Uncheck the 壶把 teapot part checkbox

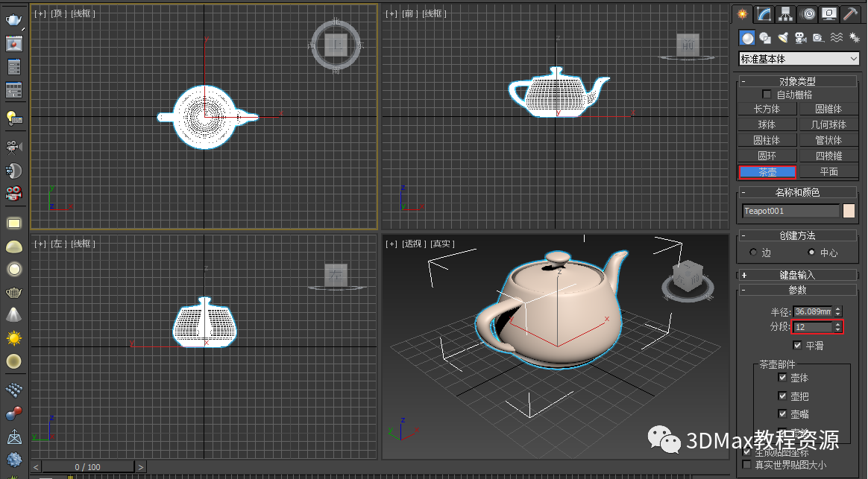coord(782,396)
